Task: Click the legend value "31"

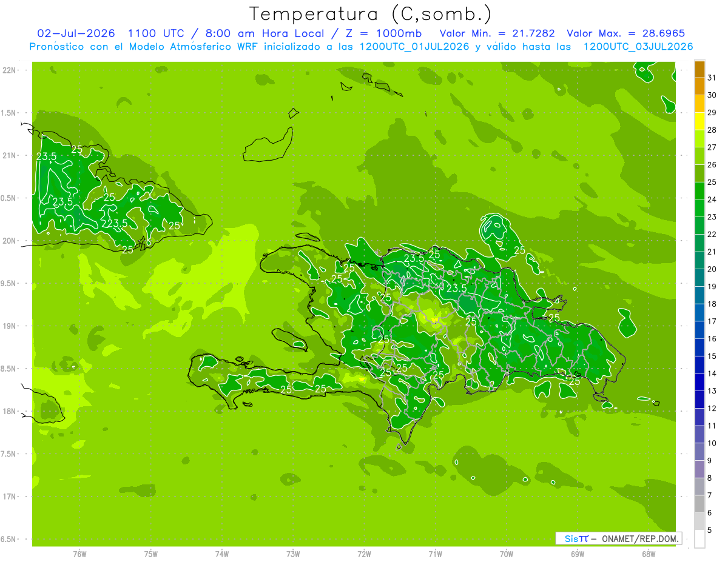Action: tap(712, 78)
